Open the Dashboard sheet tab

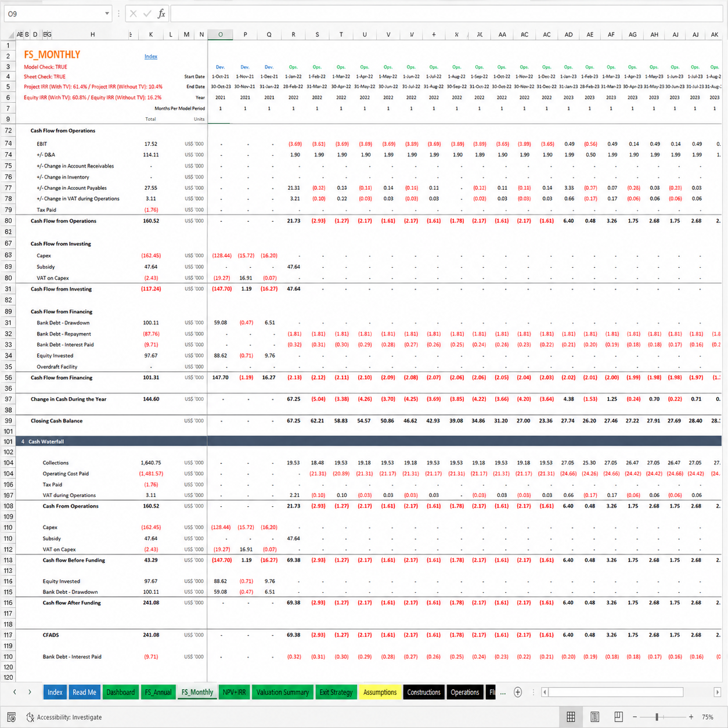120,692
